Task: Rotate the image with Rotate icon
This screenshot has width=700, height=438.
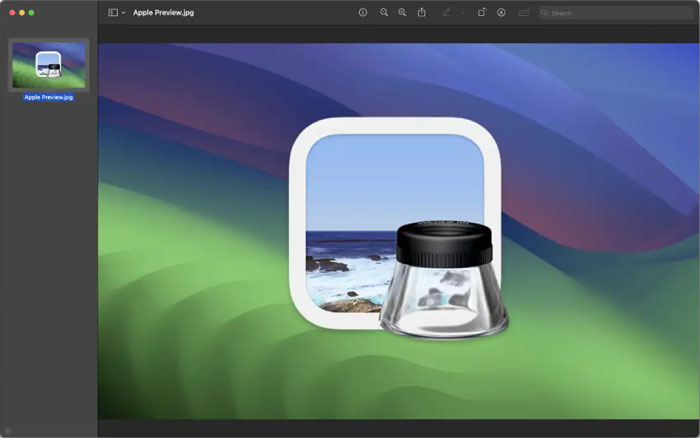Action: coord(482,13)
